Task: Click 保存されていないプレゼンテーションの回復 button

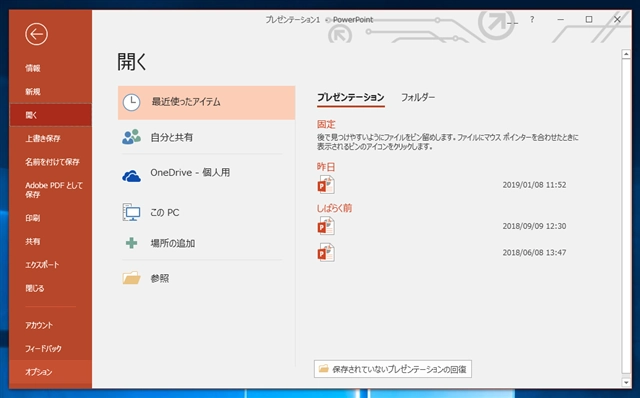Action: pos(393,369)
